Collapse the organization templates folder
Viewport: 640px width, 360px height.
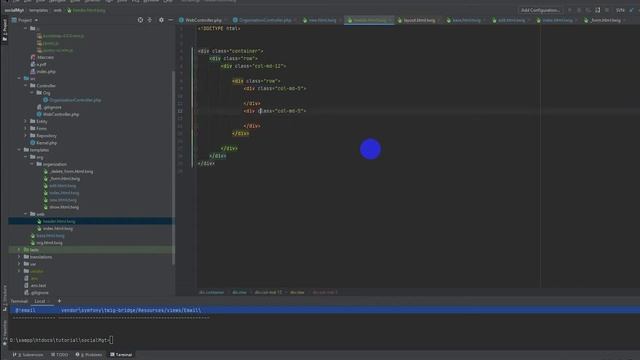coord(32,164)
